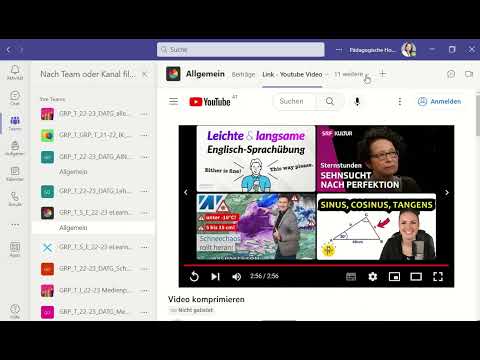Viewport: 480px width, 360px height.
Task: Open the channel conversation icon
Action: [x=451, y=74]
